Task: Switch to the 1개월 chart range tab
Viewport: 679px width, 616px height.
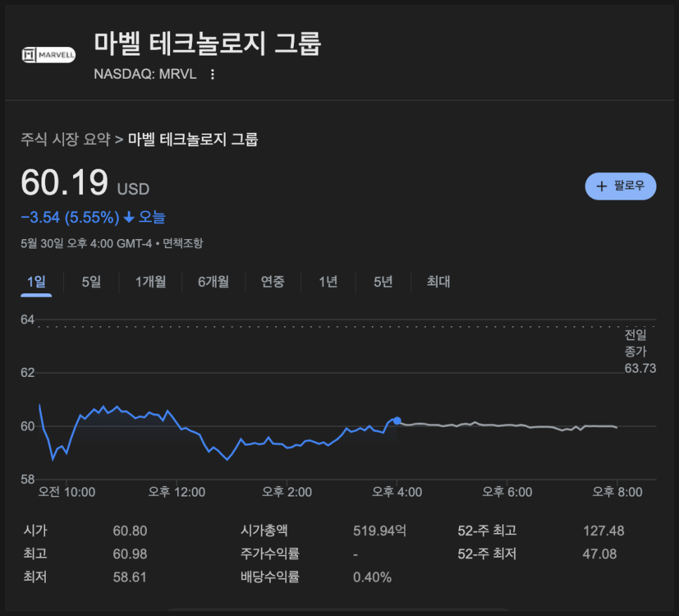Action: click(150, 282)
